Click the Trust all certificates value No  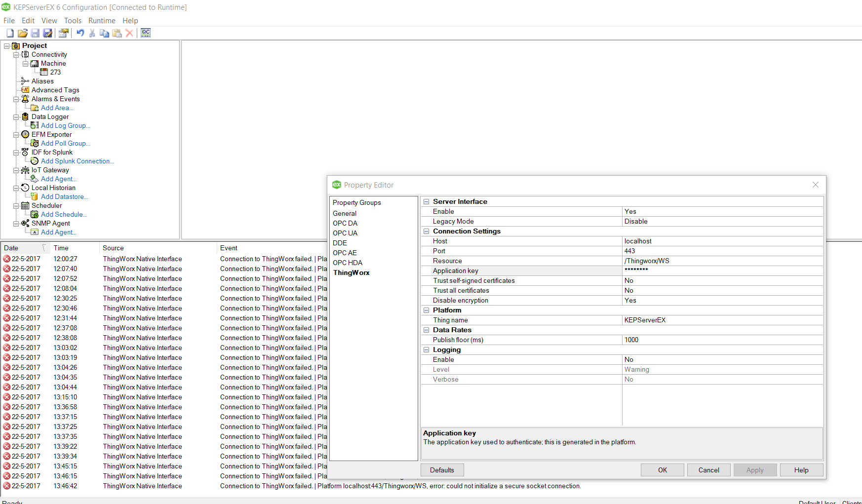[722, 290]
